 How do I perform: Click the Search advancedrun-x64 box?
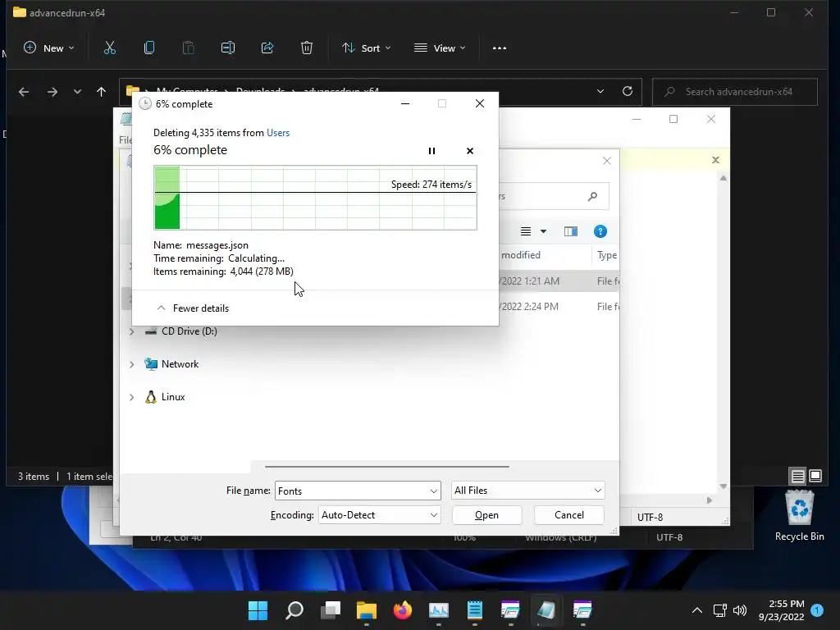pyautogui.click(x=734, y=92)
